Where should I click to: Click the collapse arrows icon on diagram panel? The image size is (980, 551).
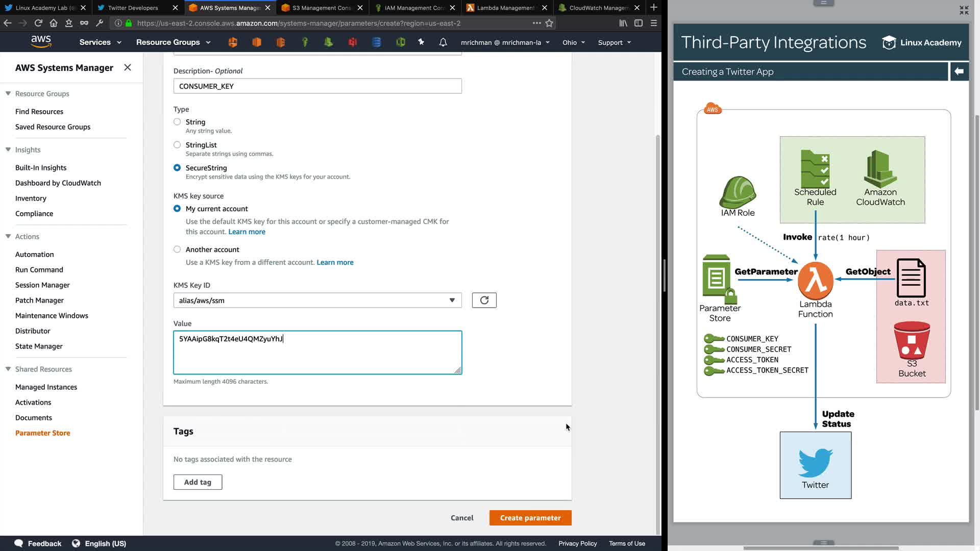pos(964,10)
